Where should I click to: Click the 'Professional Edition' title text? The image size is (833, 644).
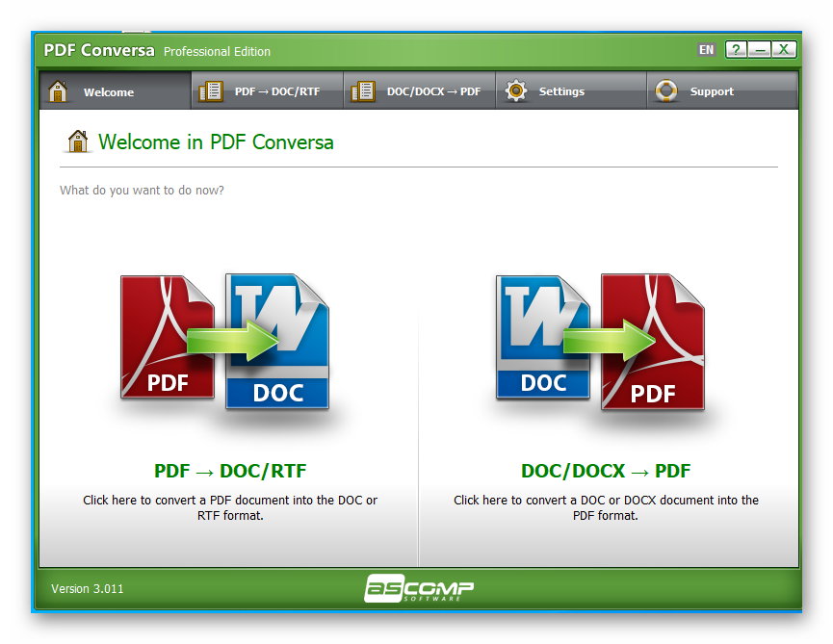(x=217, y=51)
